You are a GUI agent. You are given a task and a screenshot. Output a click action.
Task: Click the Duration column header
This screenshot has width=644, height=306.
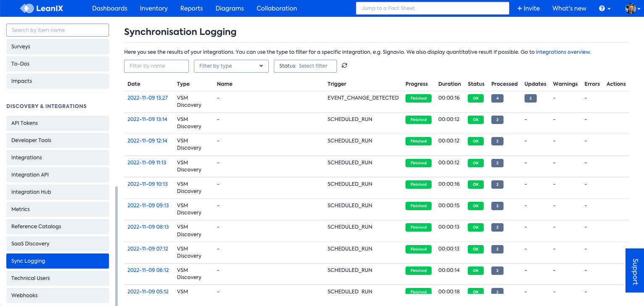[450, 84]
